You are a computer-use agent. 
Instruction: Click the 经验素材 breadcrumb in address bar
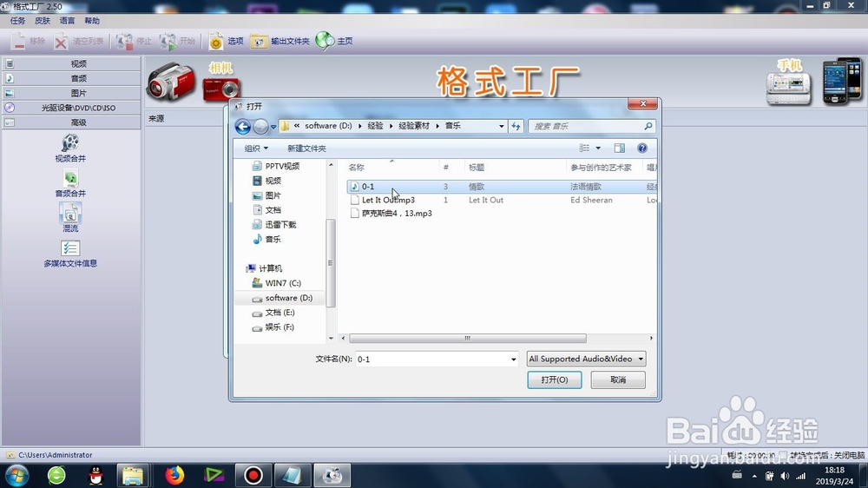coord(414,126)
